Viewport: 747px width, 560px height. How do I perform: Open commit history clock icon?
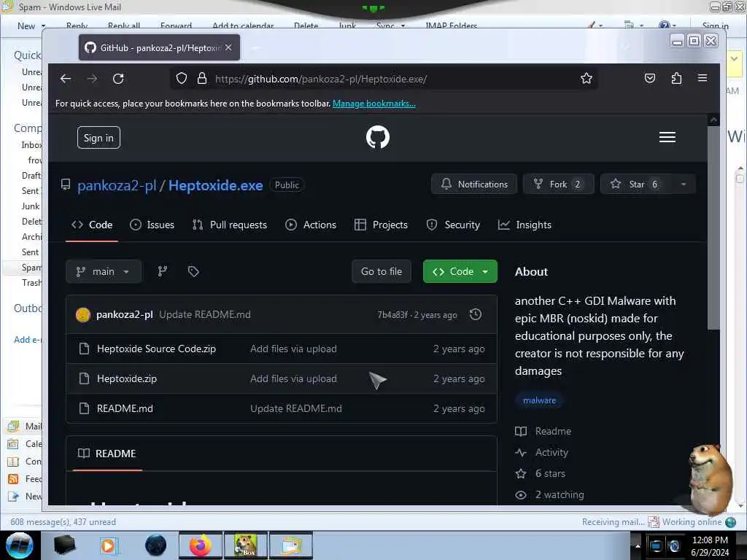476,314
